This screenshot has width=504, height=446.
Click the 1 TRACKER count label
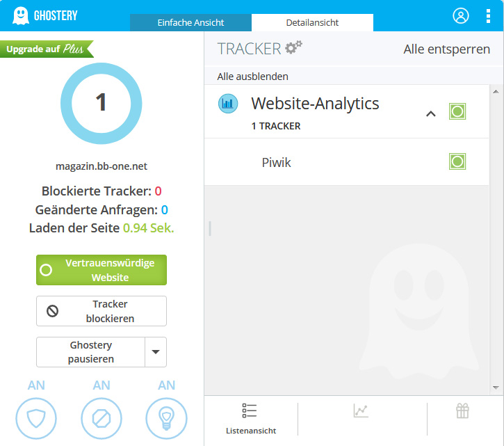(276, 126)
